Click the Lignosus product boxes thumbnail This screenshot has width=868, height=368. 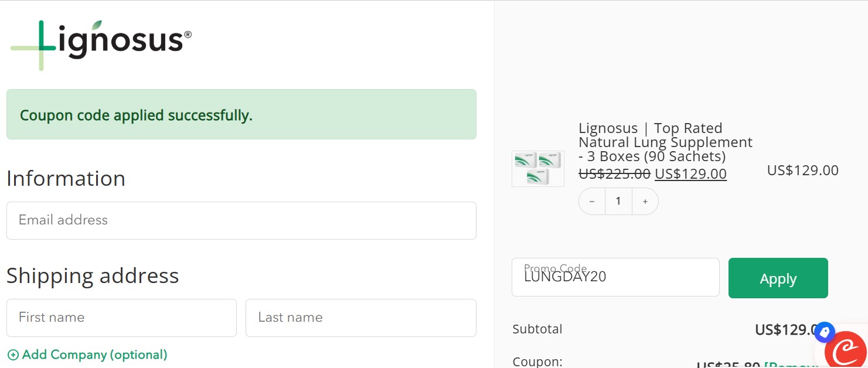click(x=537, y=168)
